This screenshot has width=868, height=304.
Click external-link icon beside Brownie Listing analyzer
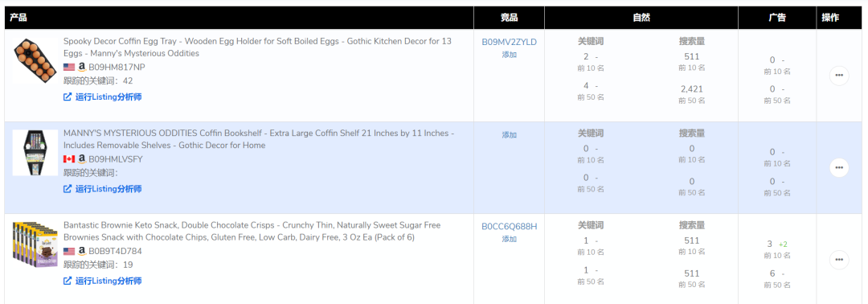pyautogui.click(x=68, y=281)
